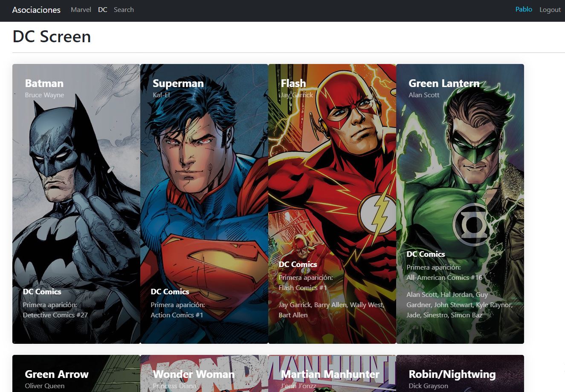Click DC Comics label on Green Lantern card

pos(426,254)
